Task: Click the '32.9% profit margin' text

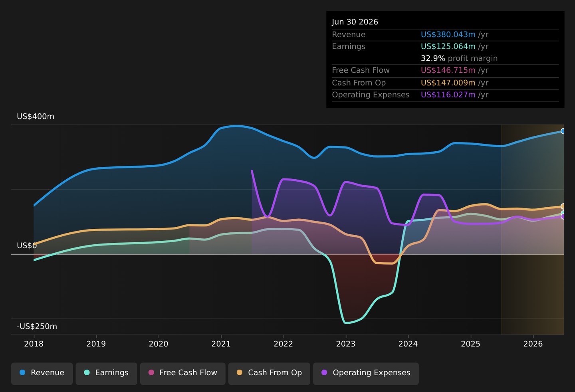Action: (x=459, y=58)
